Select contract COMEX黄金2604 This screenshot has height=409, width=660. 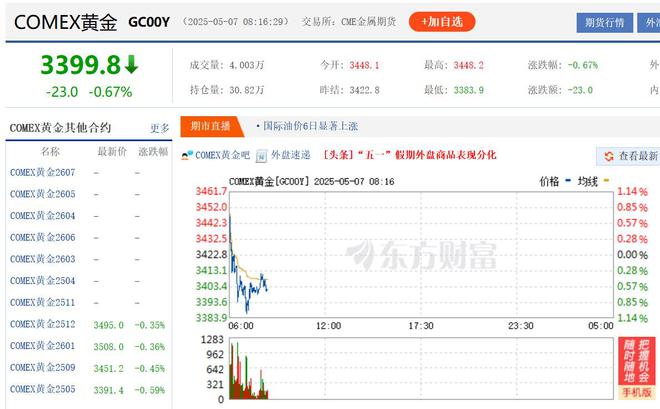pos(43,216)
